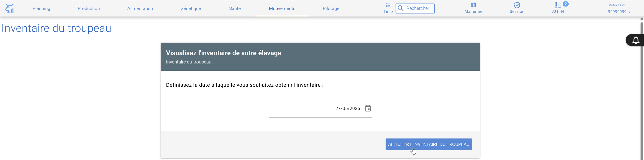The width and height of the screenshot is (644, 160).
Task: Open Ma ferme map icon
Action: pyautogui.click(x=473, y=5)
